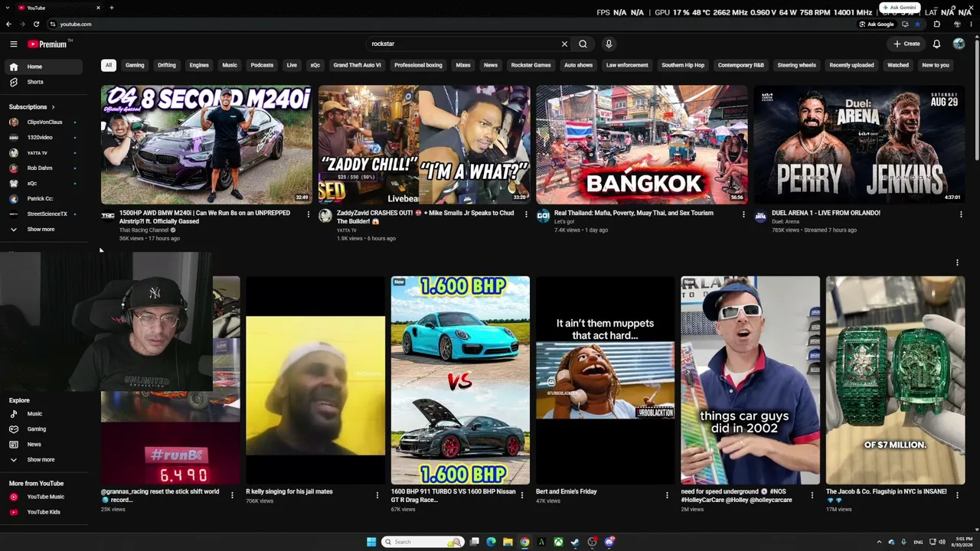This screenshot has width=980, height=551.
Task: Open options menu for the DUEL ARENA 1 video
Action: [961, 215]
